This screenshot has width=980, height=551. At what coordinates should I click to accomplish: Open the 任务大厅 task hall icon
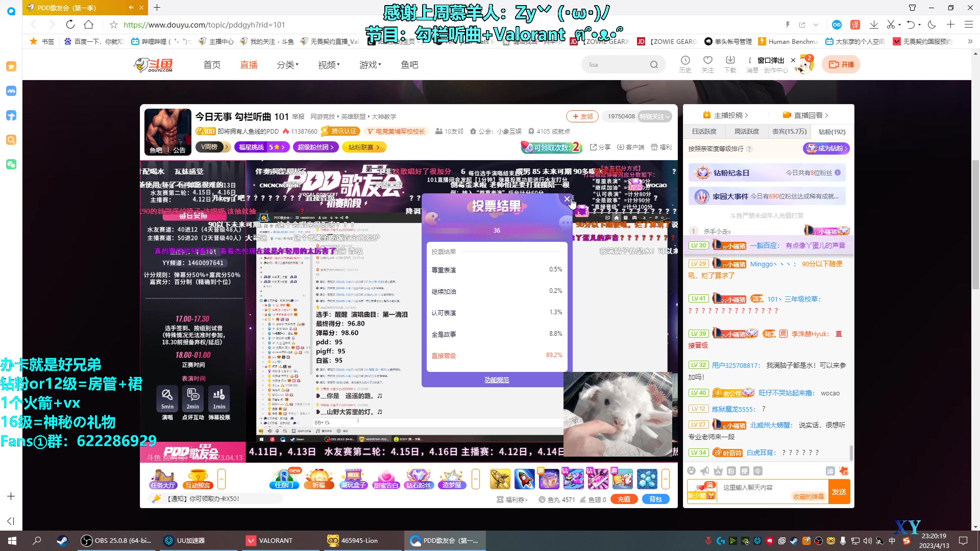(163, 479)
